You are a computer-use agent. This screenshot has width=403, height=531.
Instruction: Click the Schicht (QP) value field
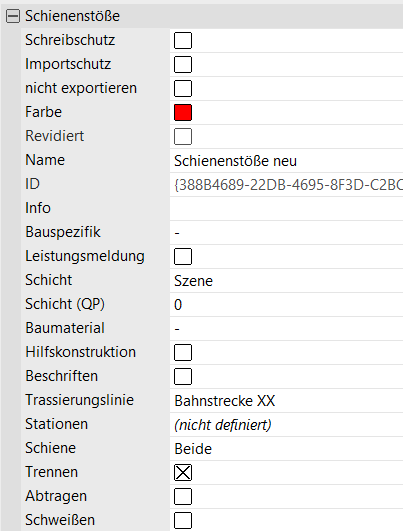(287, 305)
